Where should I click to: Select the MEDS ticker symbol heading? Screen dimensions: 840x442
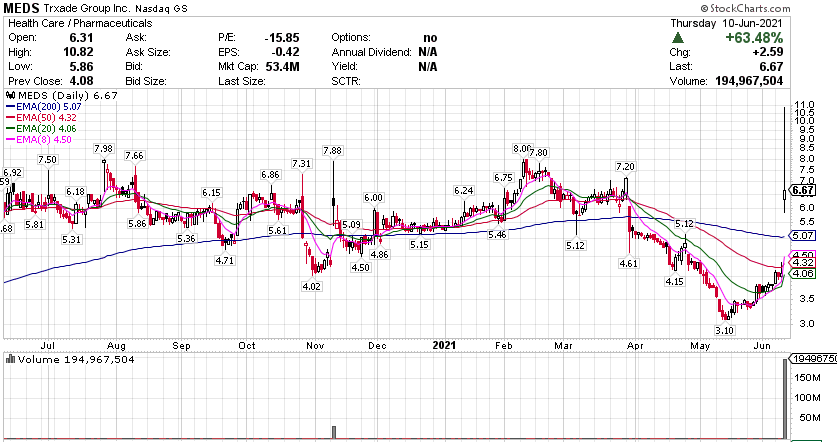point(21,8)
